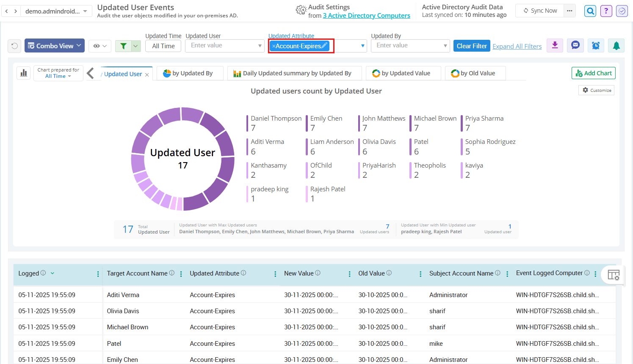Open the email notification icon
This screenshot has height=364, width=633.
coord(575,45)
